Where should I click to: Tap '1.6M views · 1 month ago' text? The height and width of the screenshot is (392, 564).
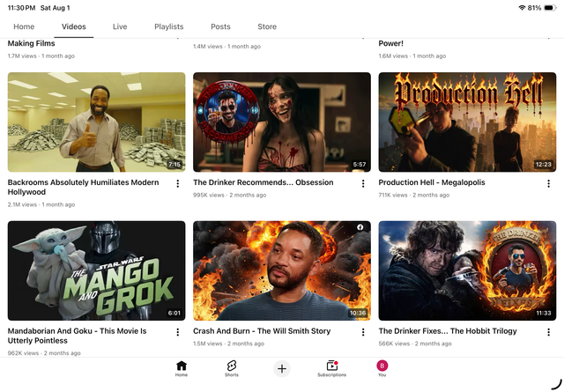(x=412, y=55)
